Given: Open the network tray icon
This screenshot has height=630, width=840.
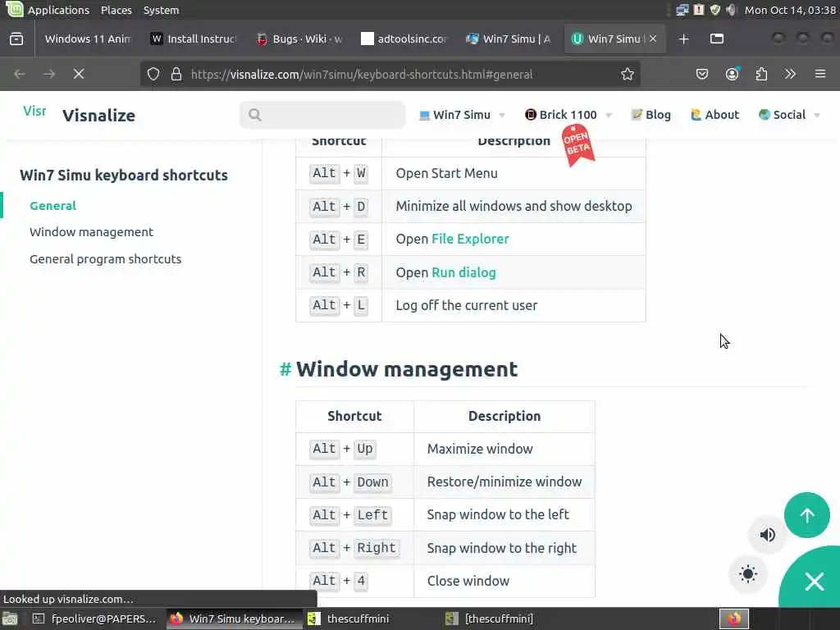Looking at the screenshot, I should (x=682, y=10).
